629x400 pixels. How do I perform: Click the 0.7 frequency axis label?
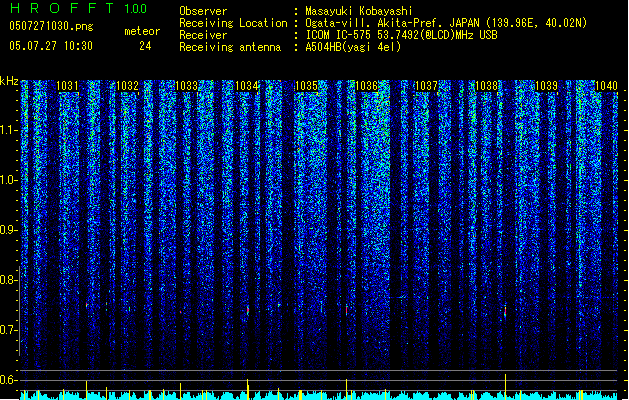[x=9, y=330]
